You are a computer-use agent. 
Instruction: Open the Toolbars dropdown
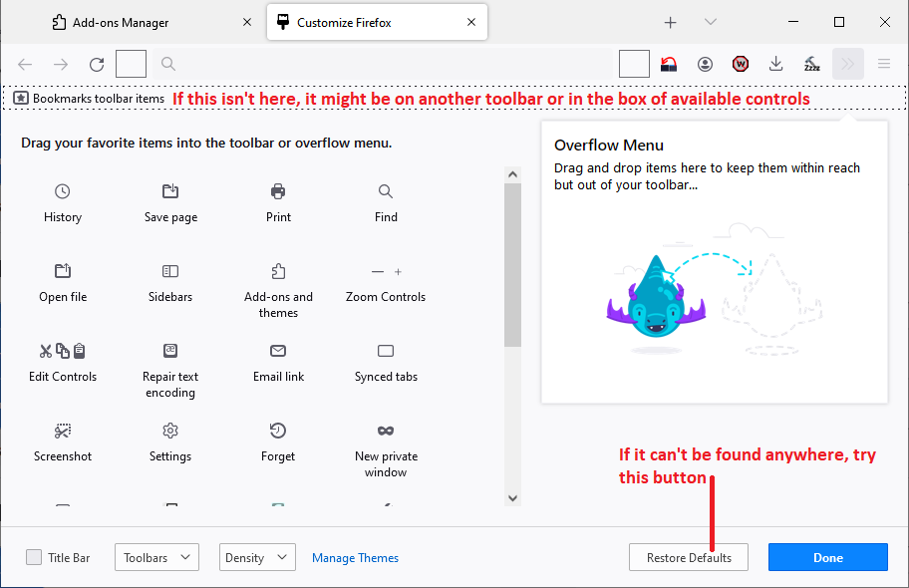pyautogui.click(x=157, y=557)
